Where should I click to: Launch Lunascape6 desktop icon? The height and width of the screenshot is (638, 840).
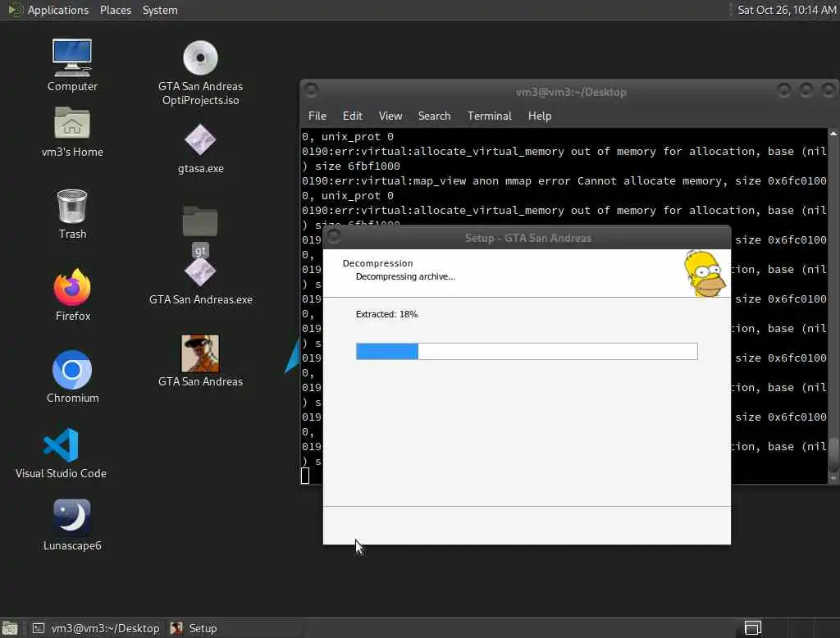pos(72,525)
